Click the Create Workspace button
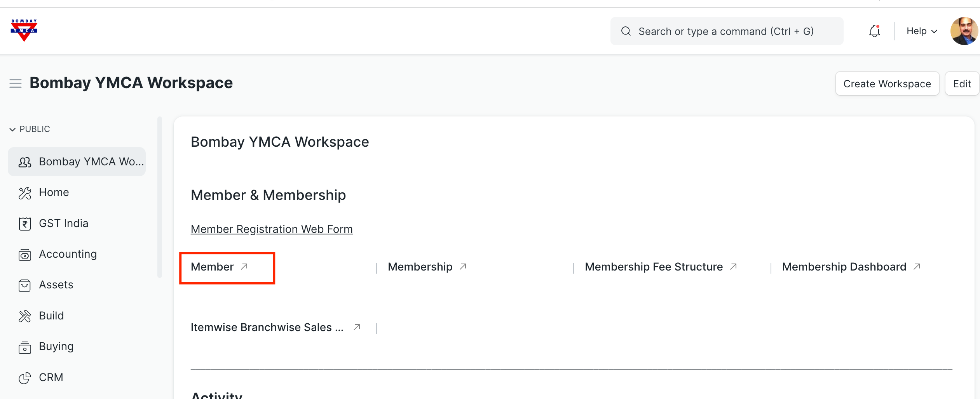Viewport: 980px width, 399px height. [x=887, y=84]
